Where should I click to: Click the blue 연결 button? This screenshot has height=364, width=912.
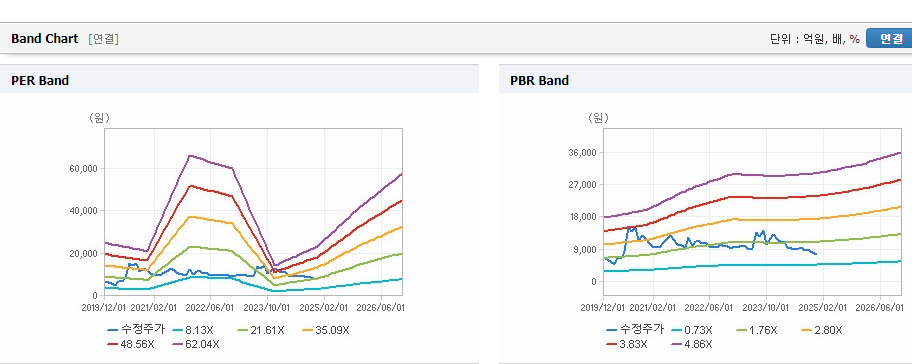[889, 39]
